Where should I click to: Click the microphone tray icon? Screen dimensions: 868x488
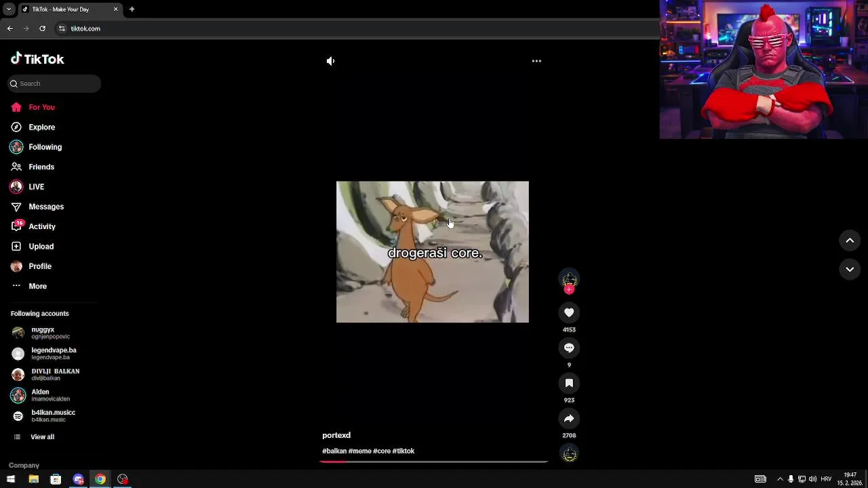(791, 479)
